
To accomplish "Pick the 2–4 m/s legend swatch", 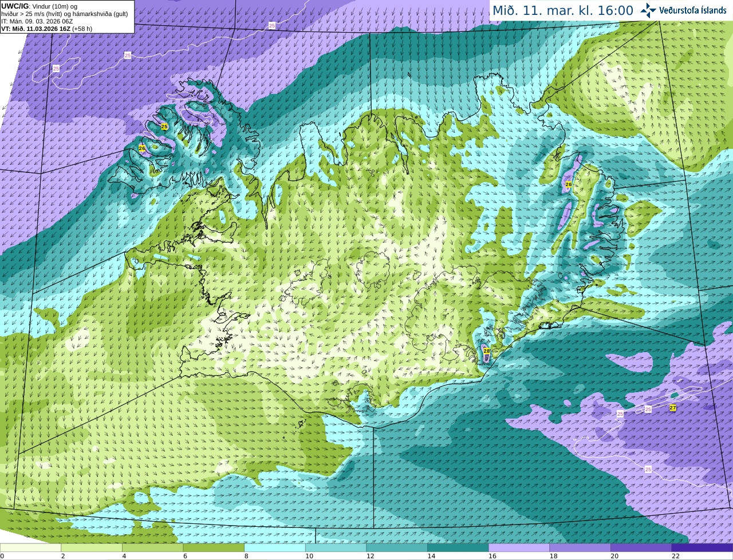I will tap(92, 547).
